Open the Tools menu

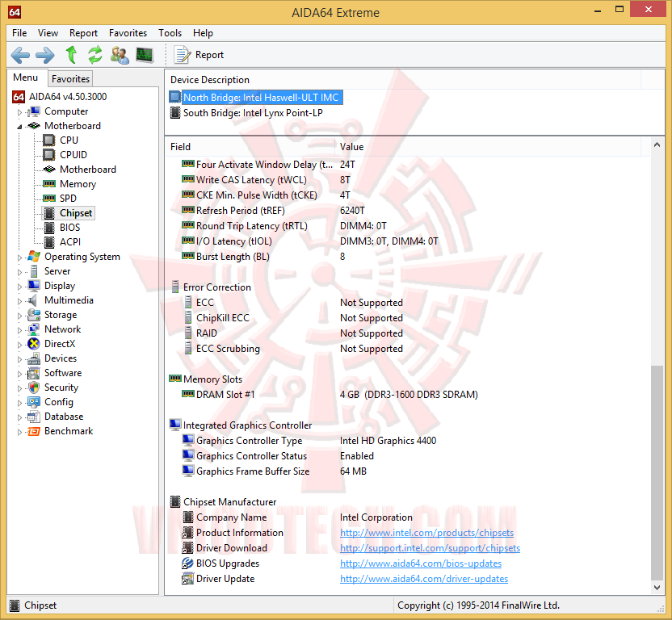pos(170,33)
